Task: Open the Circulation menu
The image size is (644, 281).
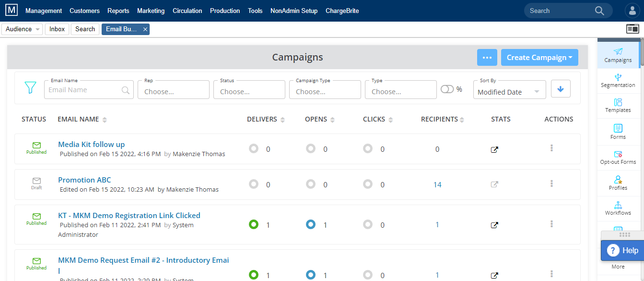Action: coord(187,11)
